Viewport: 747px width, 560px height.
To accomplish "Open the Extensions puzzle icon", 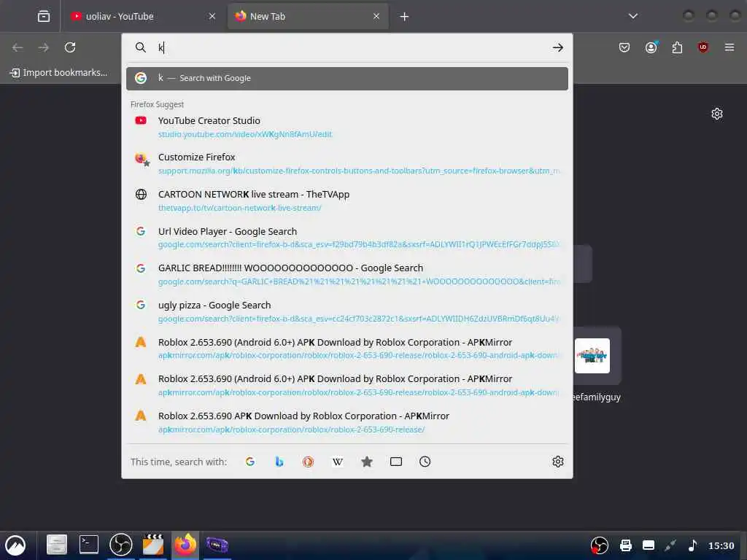I will (677, 47).
